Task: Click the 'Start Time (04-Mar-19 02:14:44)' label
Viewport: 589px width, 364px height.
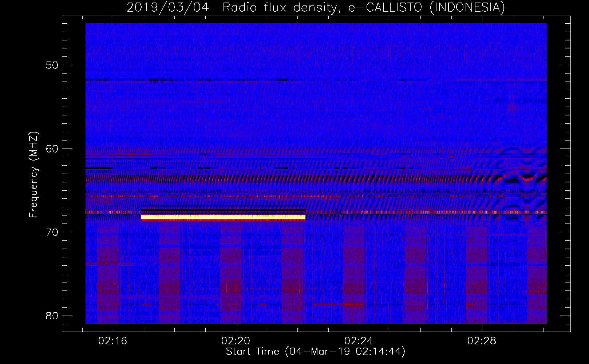Action: (x=316, y=352)
